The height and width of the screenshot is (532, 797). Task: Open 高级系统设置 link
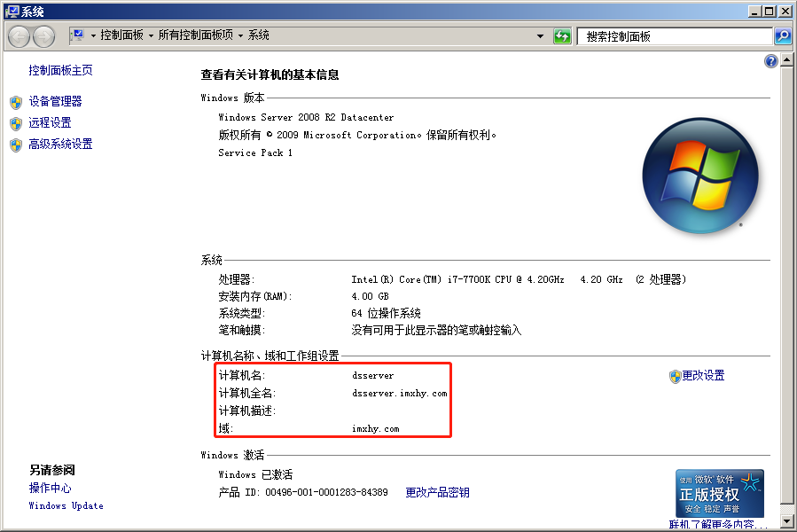point(60,144)
